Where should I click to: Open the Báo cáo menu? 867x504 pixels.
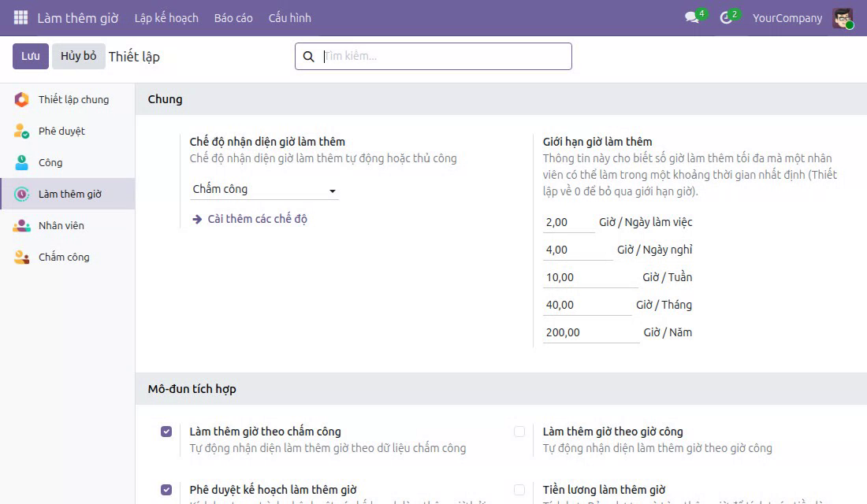coord(233,18)
